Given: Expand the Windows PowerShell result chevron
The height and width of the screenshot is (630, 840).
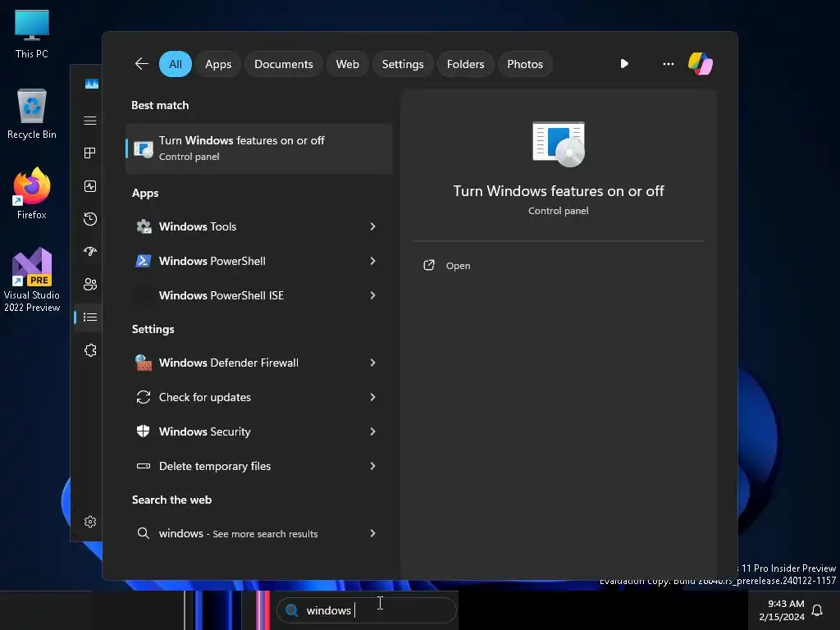Looking at the screenshot, I should point(373,261).
